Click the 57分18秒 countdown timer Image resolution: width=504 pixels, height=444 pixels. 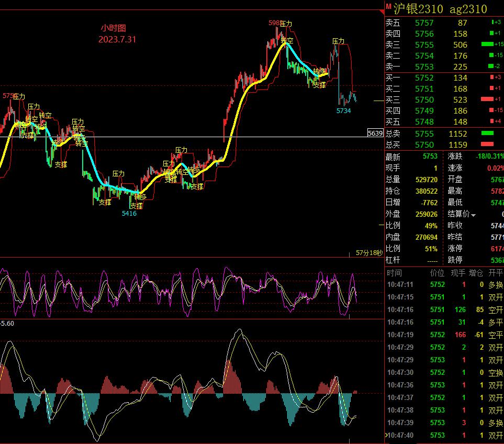click(369, 253)
